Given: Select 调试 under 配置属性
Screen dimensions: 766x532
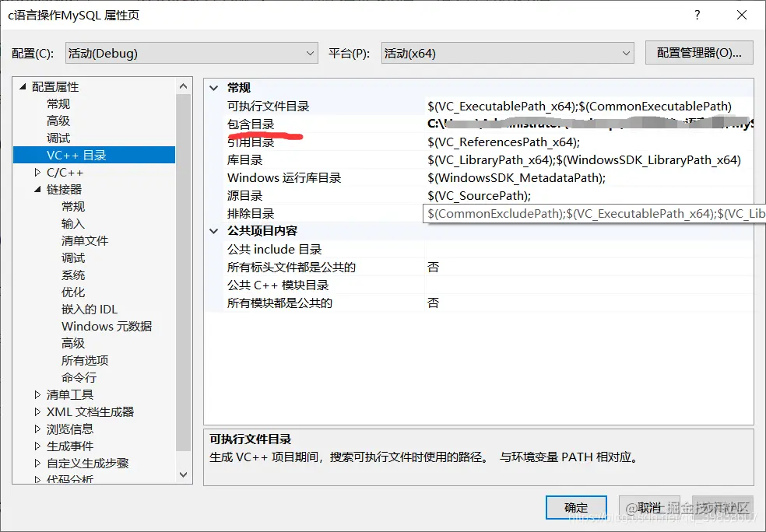Looking at the screenshot, I should pos(58,138).
